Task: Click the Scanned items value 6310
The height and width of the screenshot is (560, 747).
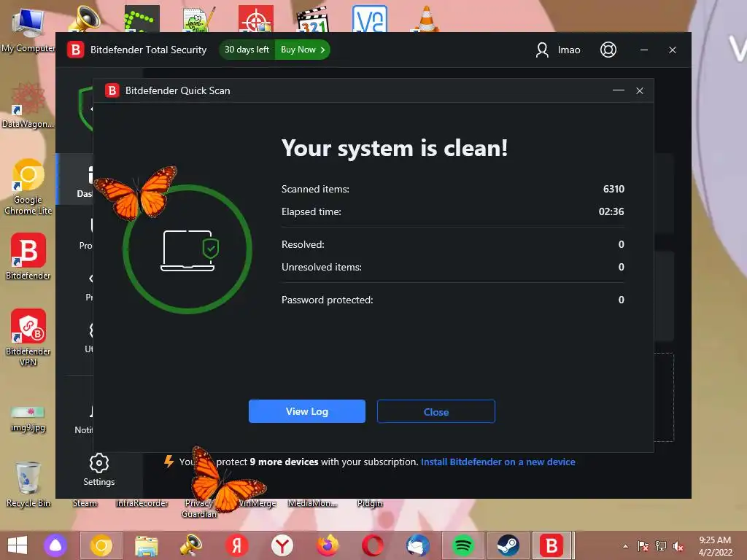Action: click(x=614, y=189)
